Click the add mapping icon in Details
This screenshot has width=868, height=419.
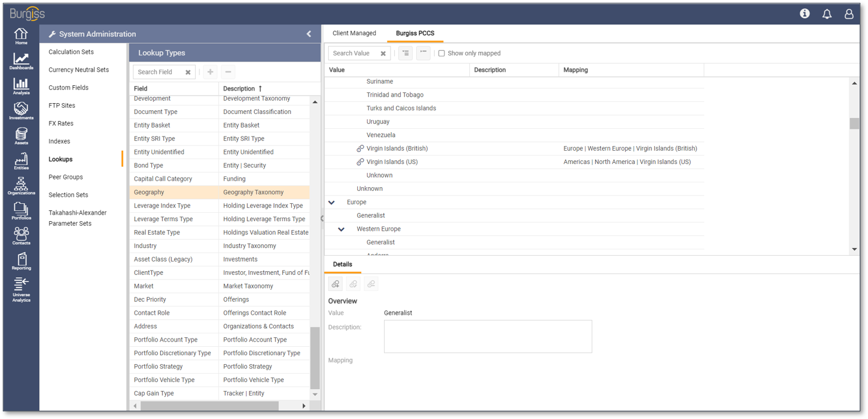[335, 284]
